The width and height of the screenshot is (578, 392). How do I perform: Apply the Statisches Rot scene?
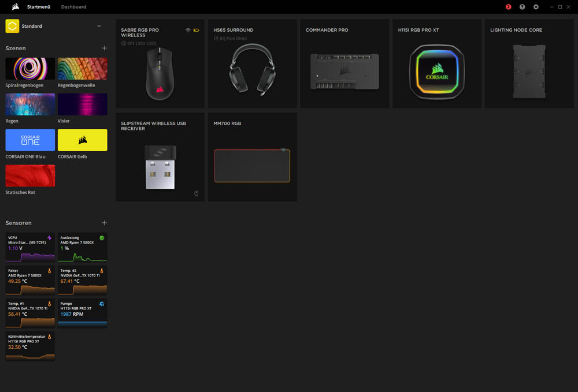[x=30, y=176]
